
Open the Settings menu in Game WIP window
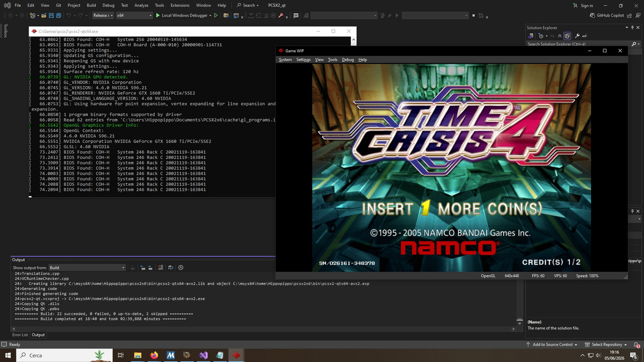(303, 59)
